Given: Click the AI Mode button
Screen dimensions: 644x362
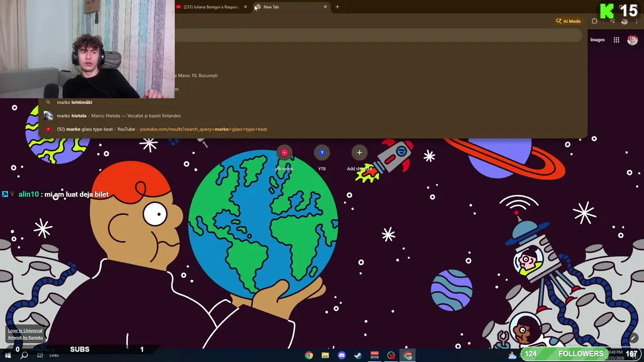Looking at the screenshot, I should (x=568, y=21).
